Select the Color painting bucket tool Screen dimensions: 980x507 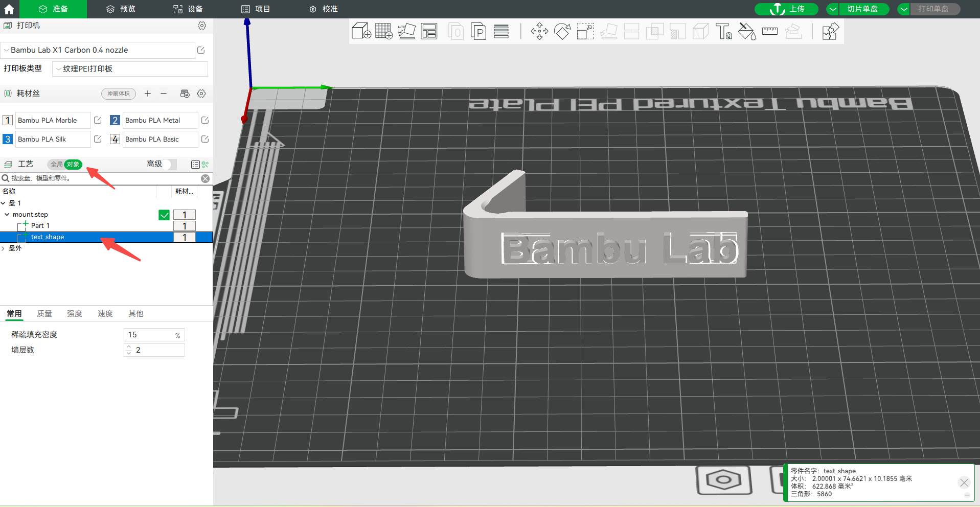tap(747, 31)
